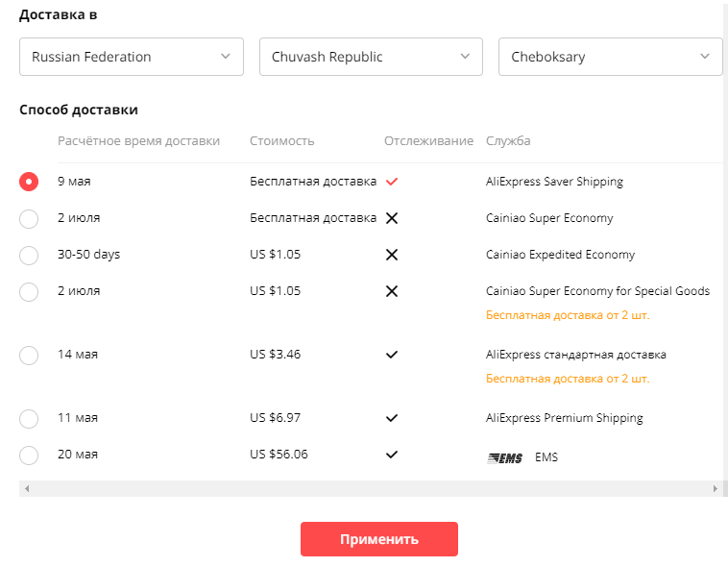Click the red tracking checkmark for Saver Shipping

(x=391, y=181)
